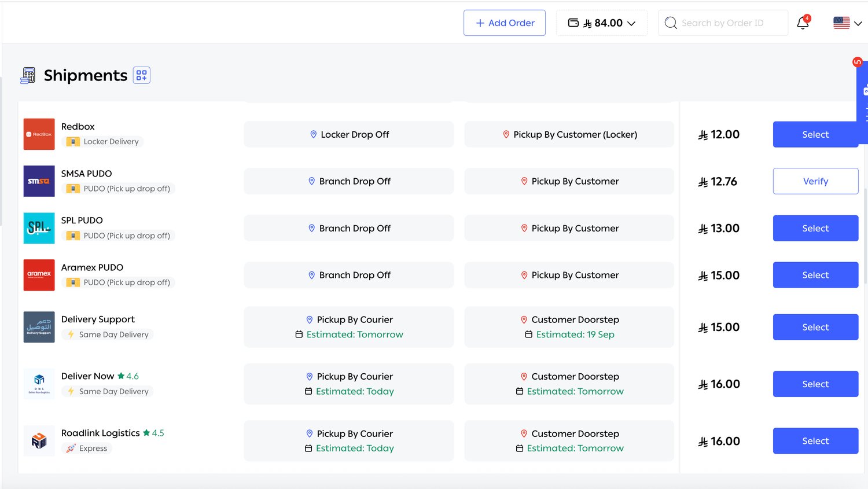Image resolution: width=868 pixels, height=489 pixels.
Task: Open the language flag dropdown
Action: [847, 23]
